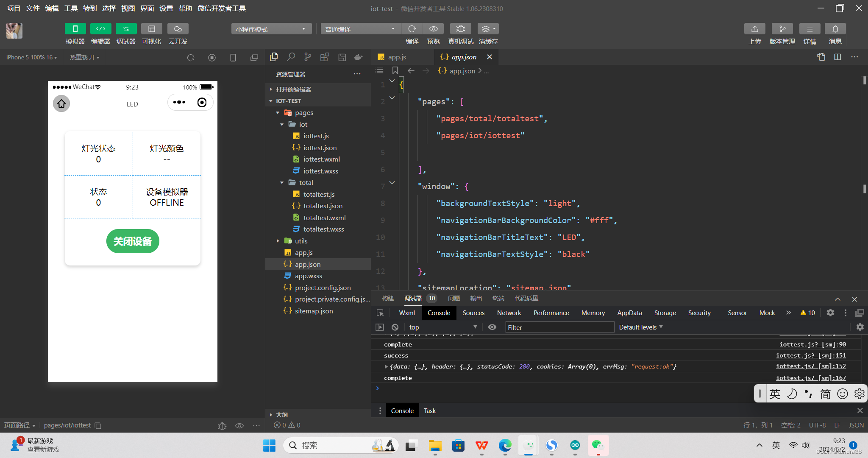Click the preview/预览 icon in toolbar
This screenshot has width=868, height=458.
point(434,29)
